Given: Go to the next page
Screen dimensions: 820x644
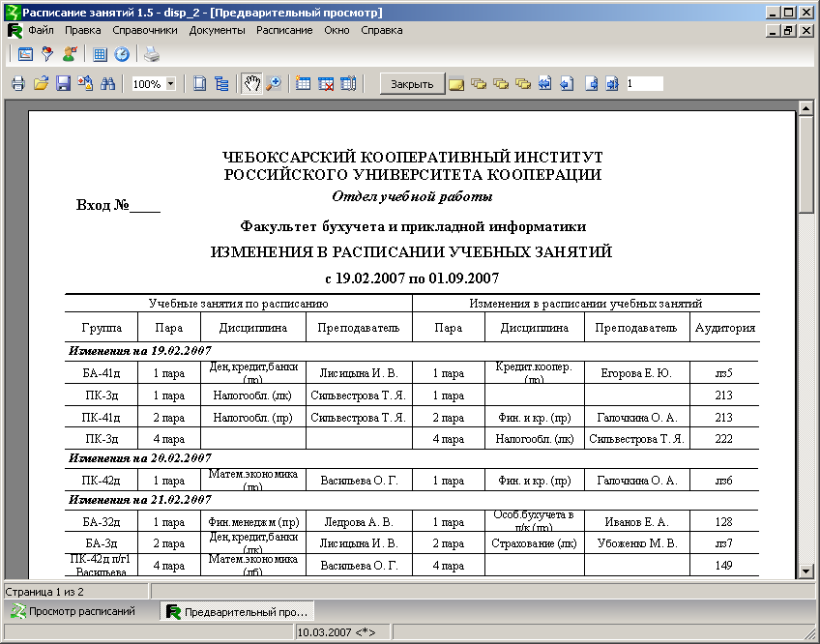Looking at the screenshot, I should pos(592,84).
